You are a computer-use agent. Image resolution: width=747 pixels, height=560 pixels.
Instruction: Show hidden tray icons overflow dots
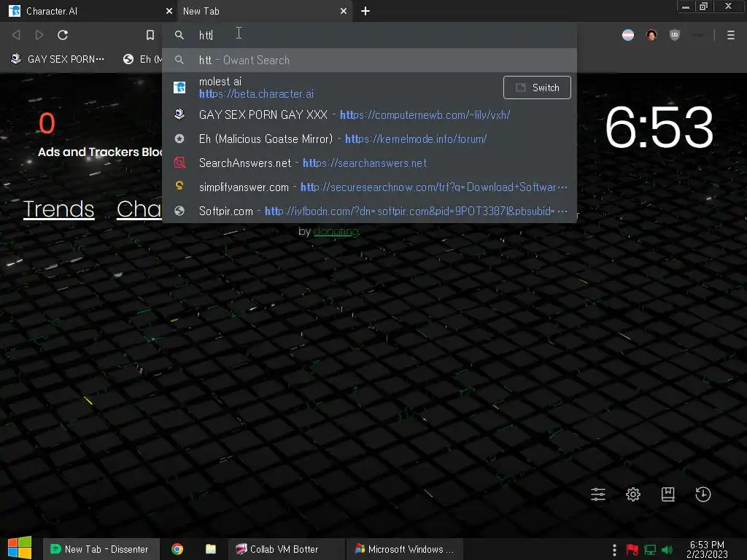[x=614, y=550]
